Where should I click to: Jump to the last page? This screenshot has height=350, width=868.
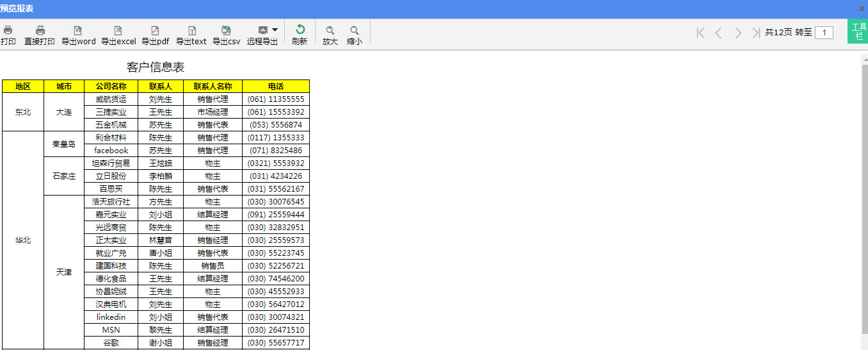(x=756, y=33)
